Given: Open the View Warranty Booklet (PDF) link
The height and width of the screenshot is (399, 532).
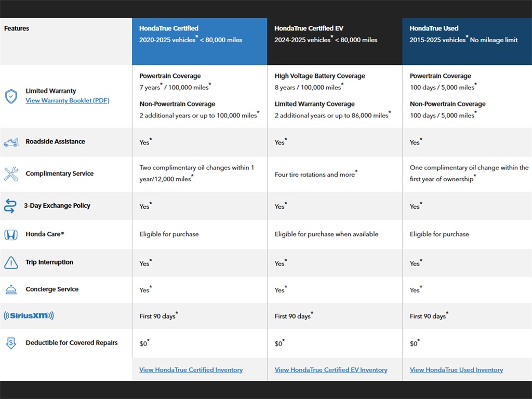Looking at the screenshot, I should coord(68,101).
